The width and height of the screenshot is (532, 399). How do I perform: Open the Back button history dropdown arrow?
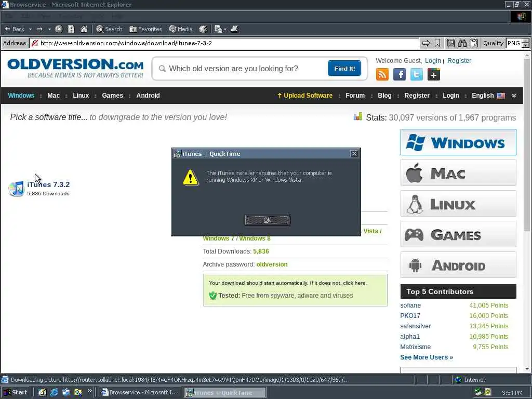point(30,29)
